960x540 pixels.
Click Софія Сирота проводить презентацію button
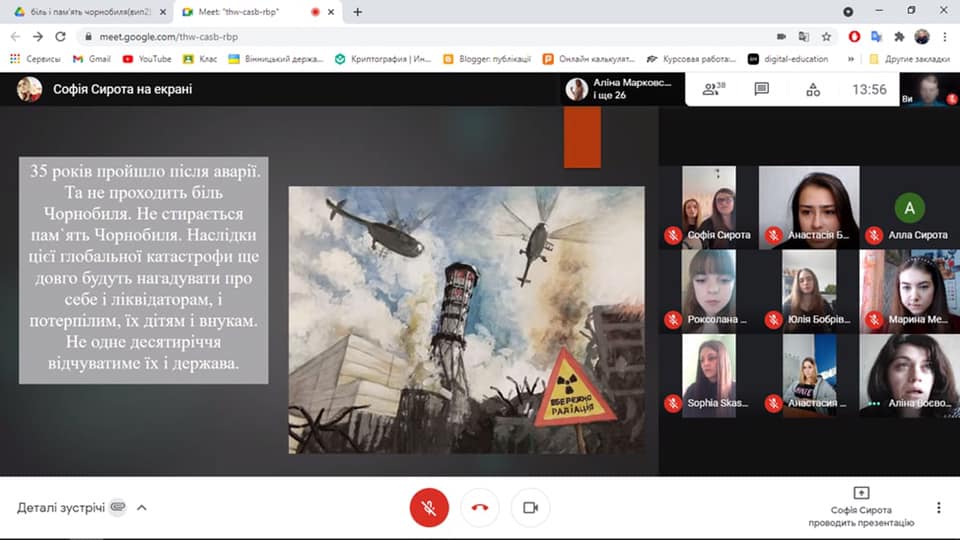861,507
